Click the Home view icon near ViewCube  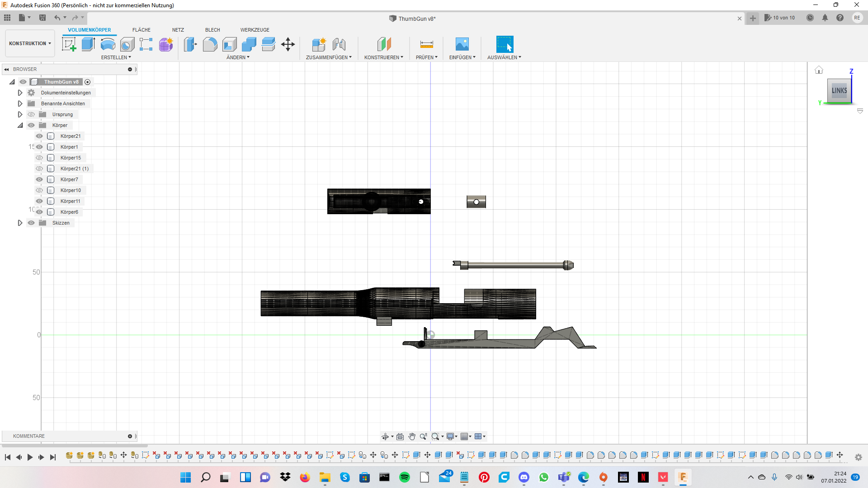pyautogui.click(x=819, y=70)
